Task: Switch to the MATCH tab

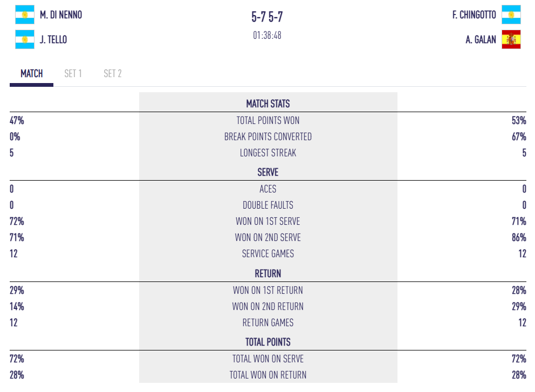Action: pos(32,73)
